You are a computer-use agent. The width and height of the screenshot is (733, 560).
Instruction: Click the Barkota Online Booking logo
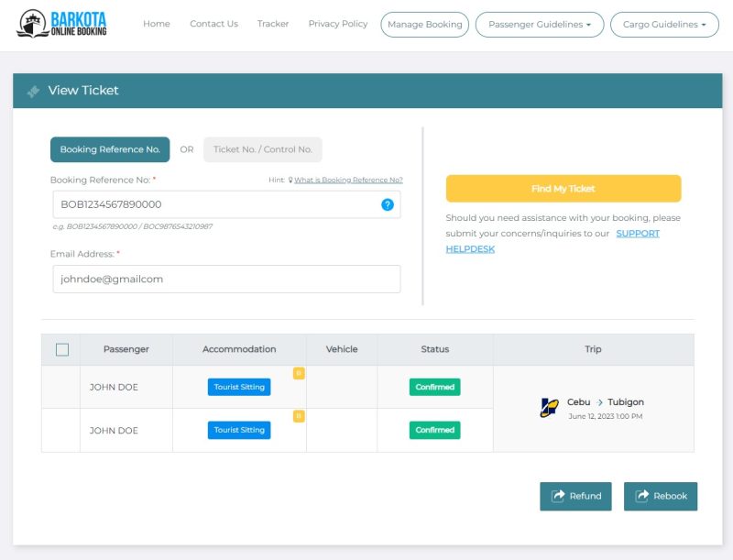[62, 24]
